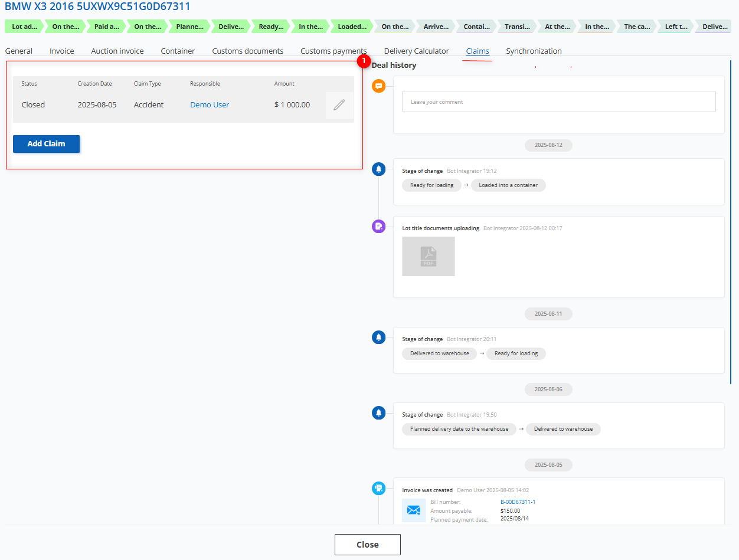Image resolution: width=739 pixels, height=560 pixels.
Task: Select the 'Ready...' stage step
Action: pyautogui.click(x=272, y=27)
